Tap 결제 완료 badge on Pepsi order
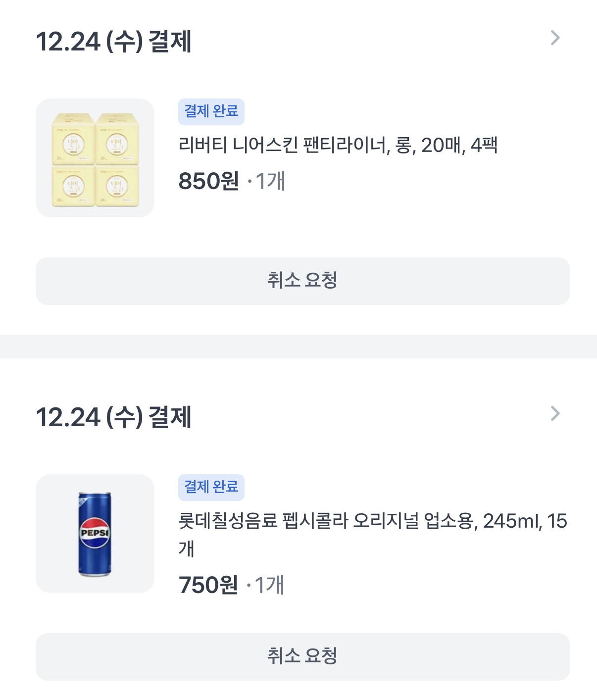 click(211, 487)
